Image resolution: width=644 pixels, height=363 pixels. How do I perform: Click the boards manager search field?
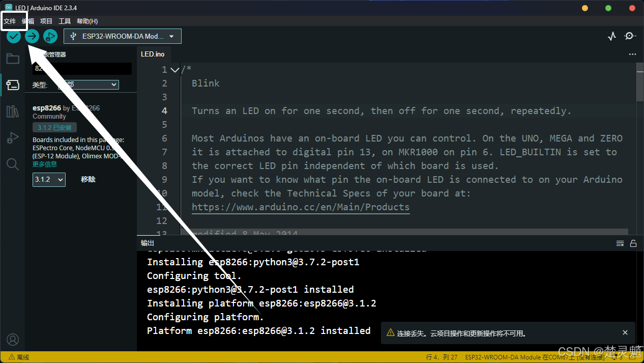tap(82, 69)
